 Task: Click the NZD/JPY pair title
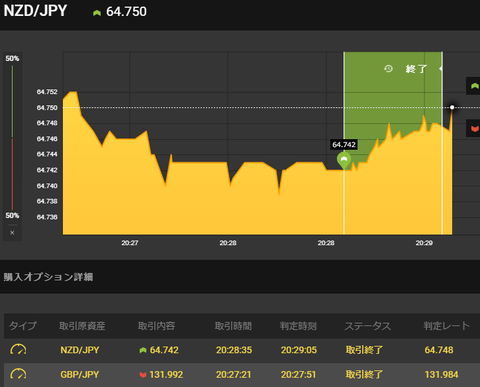[35, 11]
